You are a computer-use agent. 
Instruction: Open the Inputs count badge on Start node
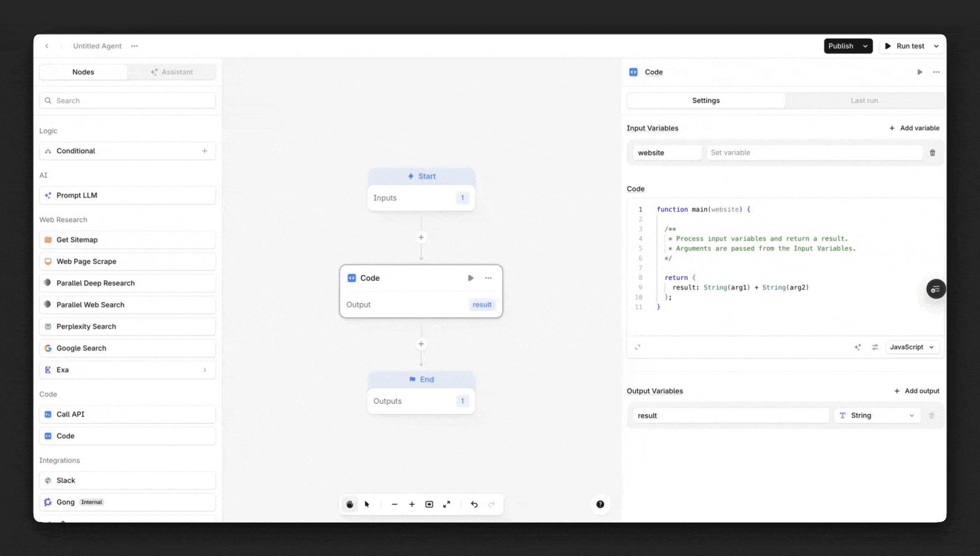[x=462, y=198]
